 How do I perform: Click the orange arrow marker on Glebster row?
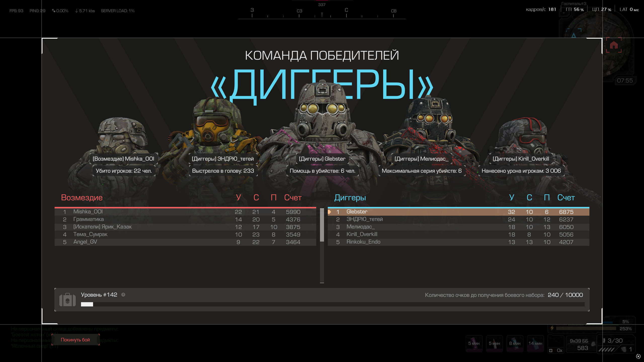329,212
